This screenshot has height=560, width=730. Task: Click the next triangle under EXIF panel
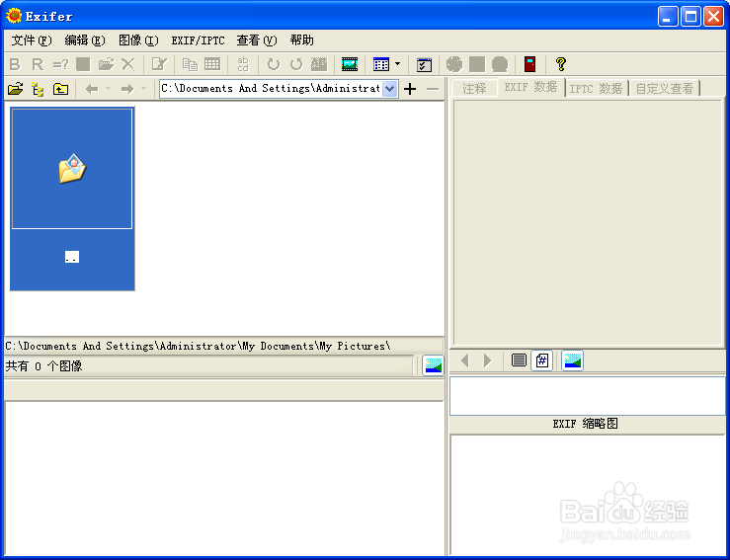click(x=487, y=360)
